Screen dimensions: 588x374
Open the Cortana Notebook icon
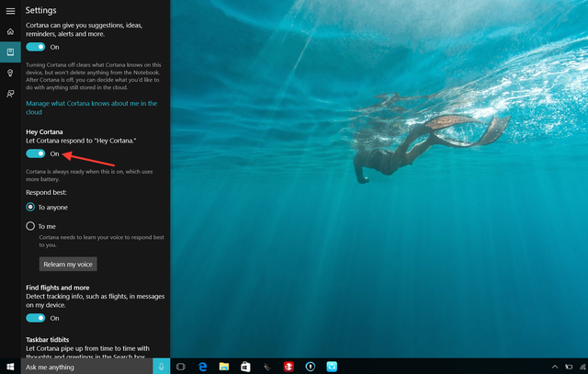pyautogui.click(x=10, y=51)
